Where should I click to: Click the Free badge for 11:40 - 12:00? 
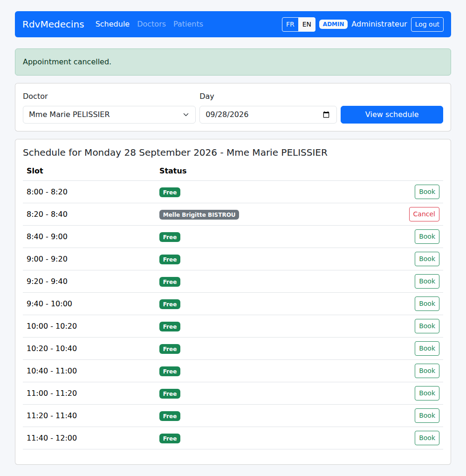coord(170,438)
